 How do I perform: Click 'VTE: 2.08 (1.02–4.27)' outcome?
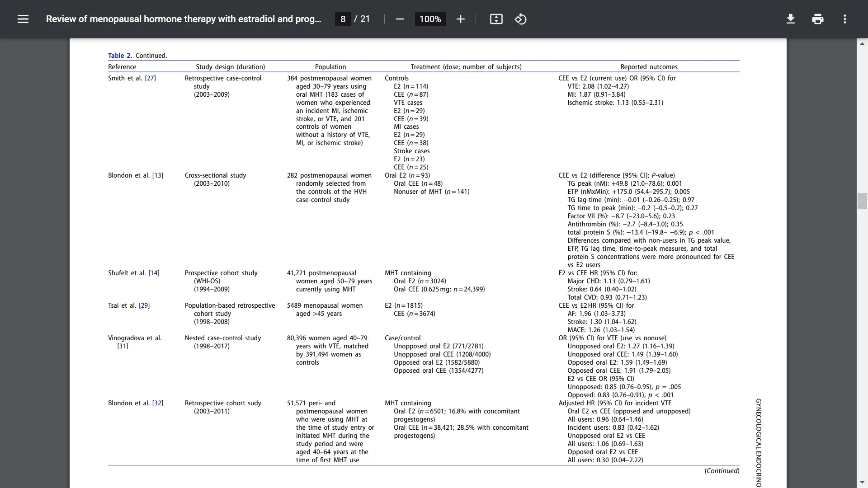[x=598, y=86]
